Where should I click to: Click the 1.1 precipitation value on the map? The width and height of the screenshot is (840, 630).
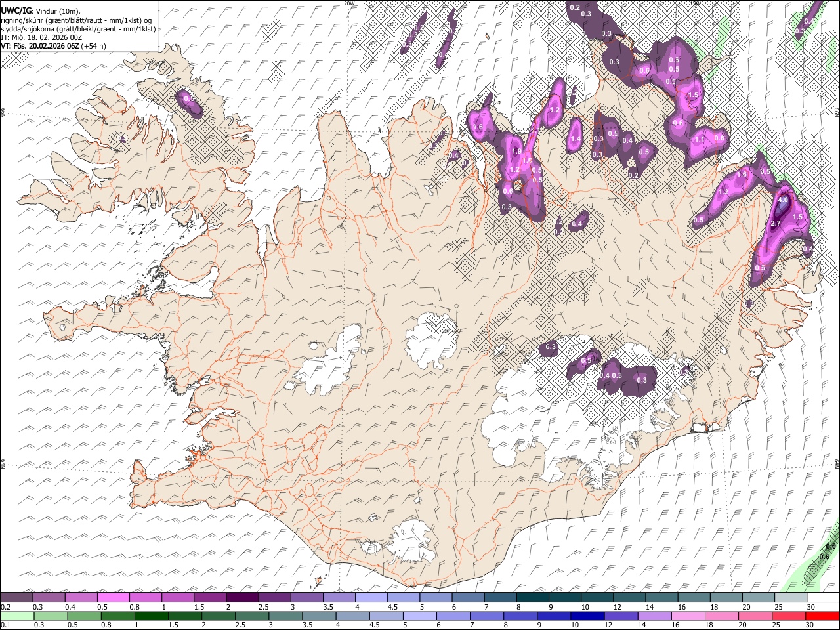pyautogui.click(x=700, y=139)
